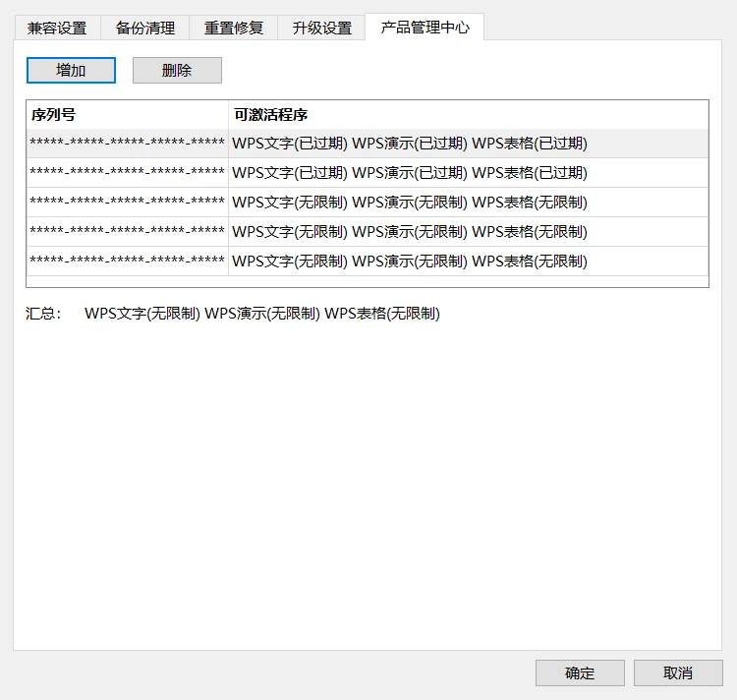Select the 升级设置 tab
Screen dimensions: 737x700
321,29
